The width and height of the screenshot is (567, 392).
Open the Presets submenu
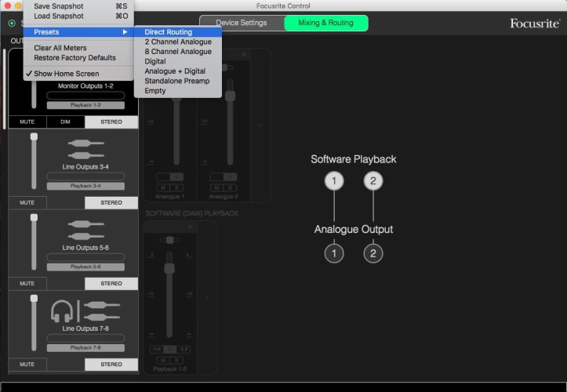78,32
